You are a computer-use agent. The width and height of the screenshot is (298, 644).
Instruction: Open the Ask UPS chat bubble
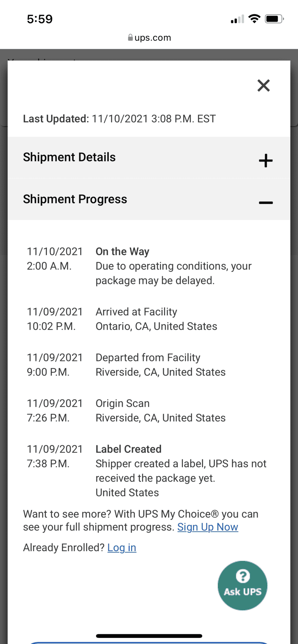[x=242, y=585]
